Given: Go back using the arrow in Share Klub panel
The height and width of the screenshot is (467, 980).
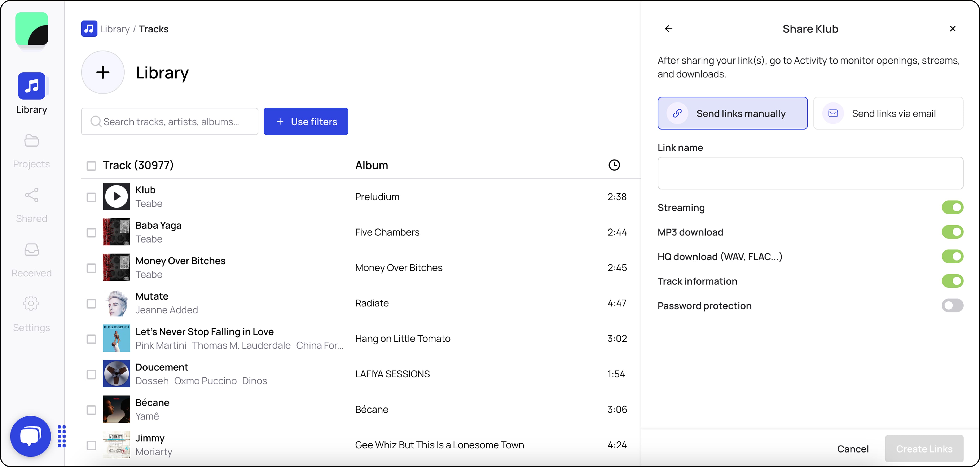Looking at the screenshot, I should [668, 29].
